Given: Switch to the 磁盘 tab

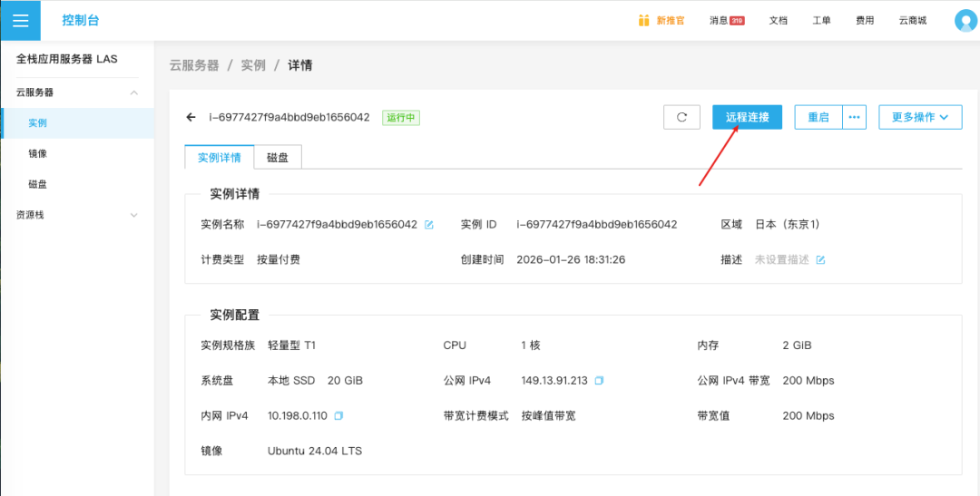Looking at the screenshot, I should click(278, 158).
